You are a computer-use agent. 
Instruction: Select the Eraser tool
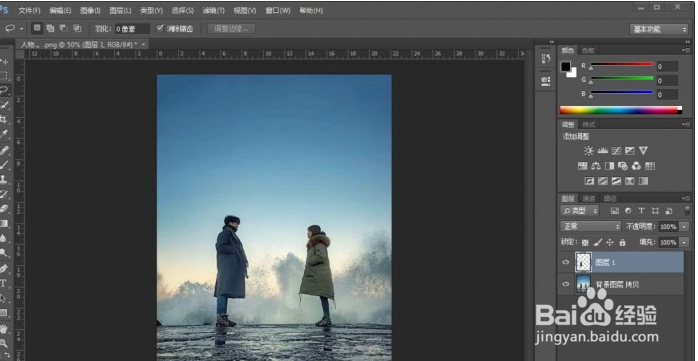point(4,208)
